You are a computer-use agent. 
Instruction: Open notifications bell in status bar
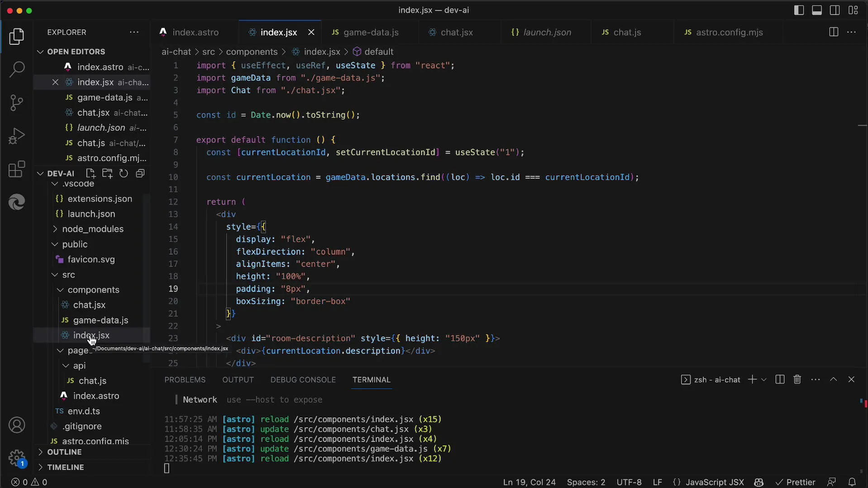[852, 482]
